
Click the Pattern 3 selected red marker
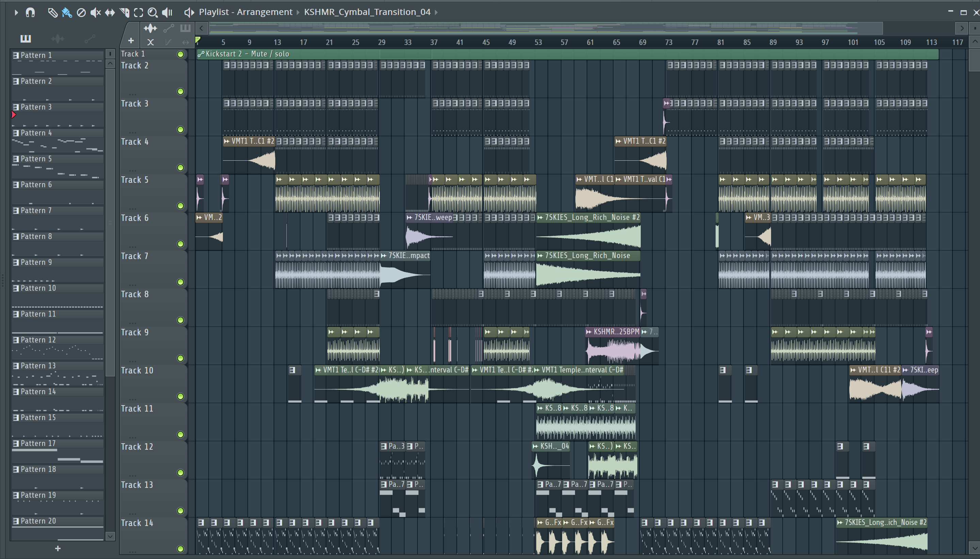pos(14,114)
